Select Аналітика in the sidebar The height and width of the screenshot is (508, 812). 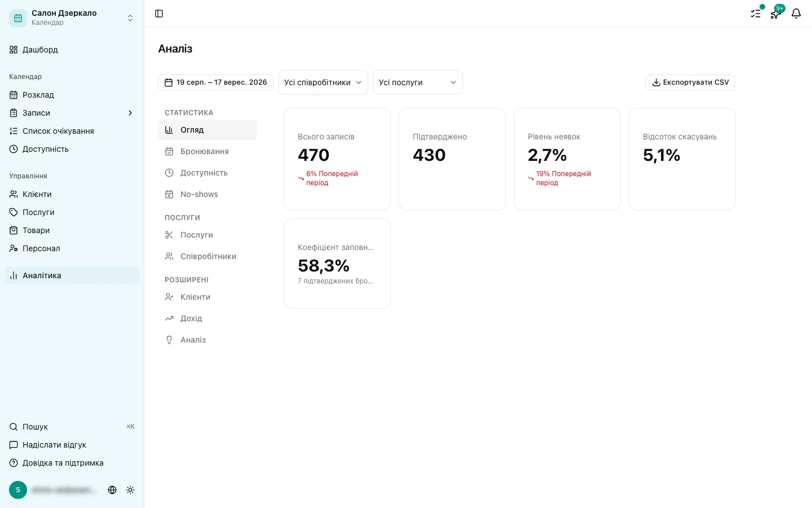click(x=72, y=275)
